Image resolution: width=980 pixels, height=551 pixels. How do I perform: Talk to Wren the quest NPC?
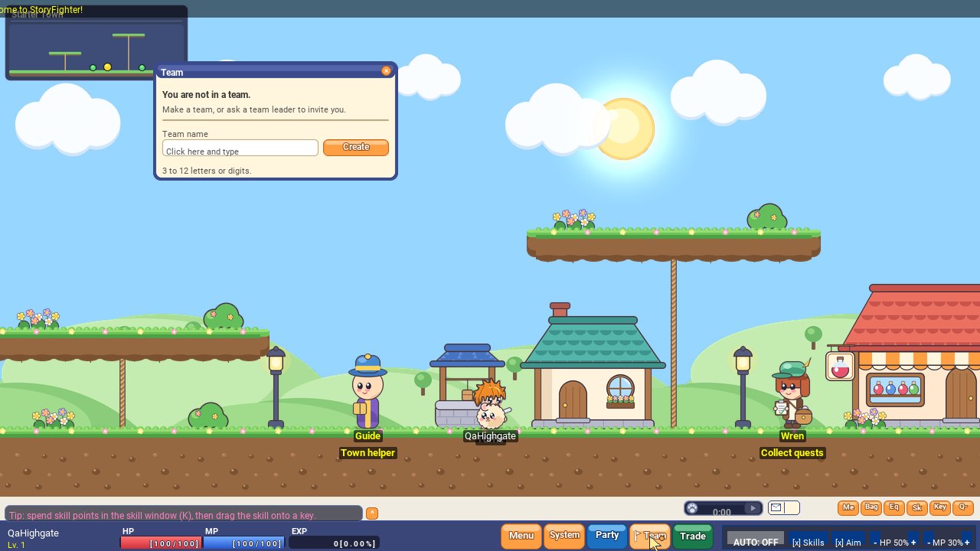(792, 393)
